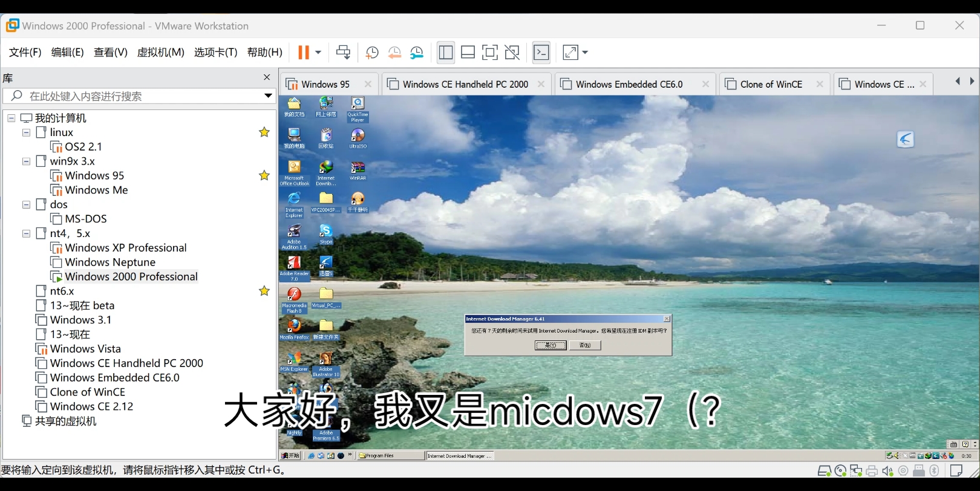Select the Adobe Illustrator 10 icon
Screen dimensions: 980x491
(x=326, y=363)
